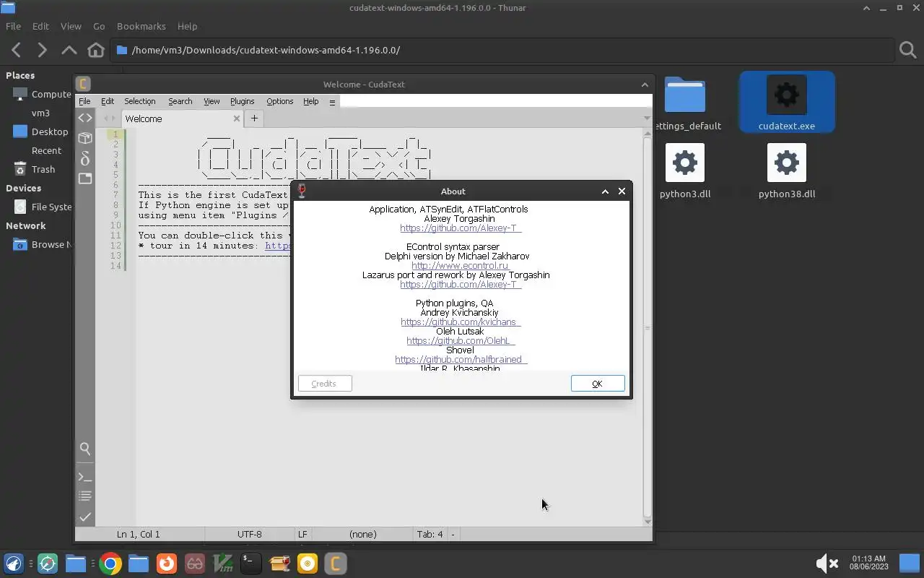Viewport: 924px width, 578px height.
Task: Click the tab scroll left arrow
Action: tap(105, 118)
